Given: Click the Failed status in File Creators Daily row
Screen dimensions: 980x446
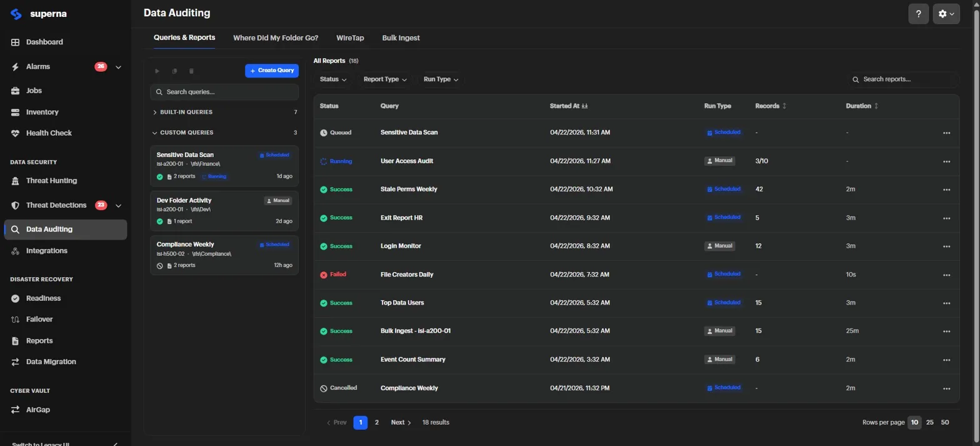Looking at the screenshot, I should coord(333,275).
